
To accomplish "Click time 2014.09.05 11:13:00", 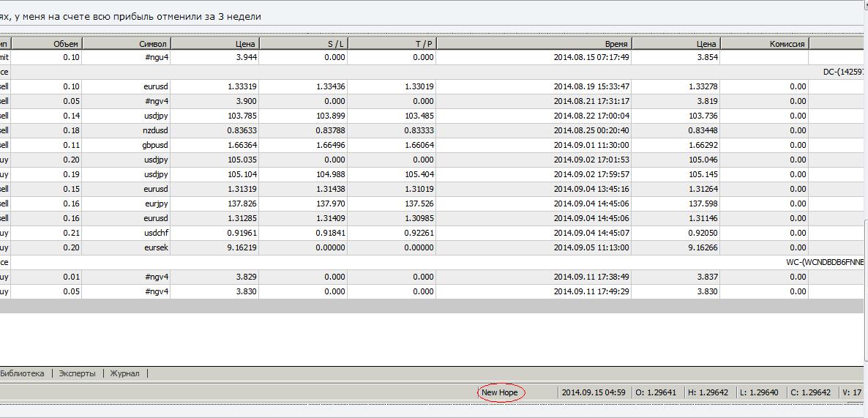I will [x=591, y=247].
